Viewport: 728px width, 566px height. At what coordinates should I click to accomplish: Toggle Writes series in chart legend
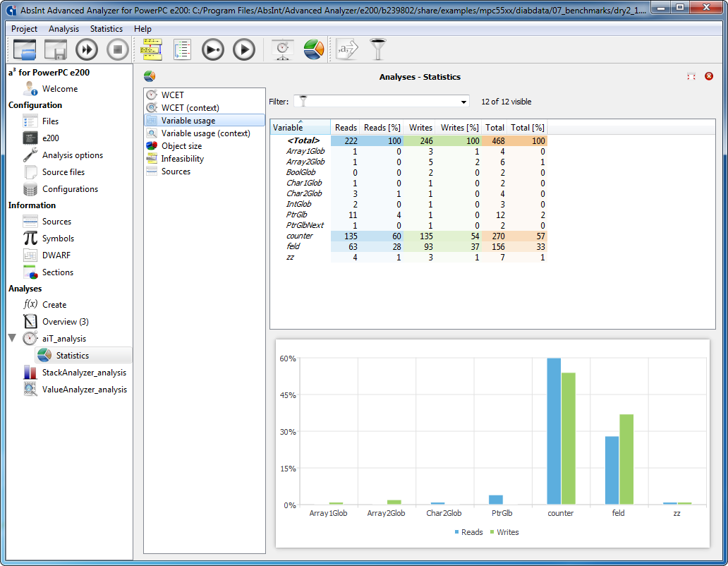[504, 532]
